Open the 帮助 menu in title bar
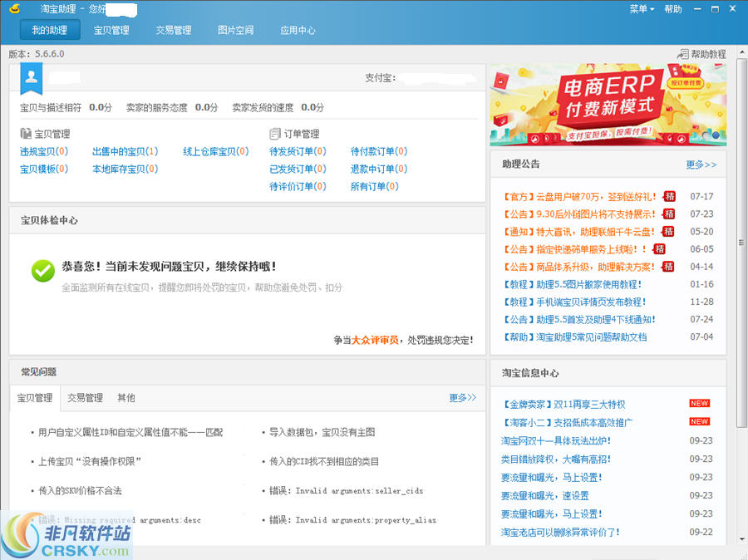This screenshot has height=560, width=748. [673, 9]
